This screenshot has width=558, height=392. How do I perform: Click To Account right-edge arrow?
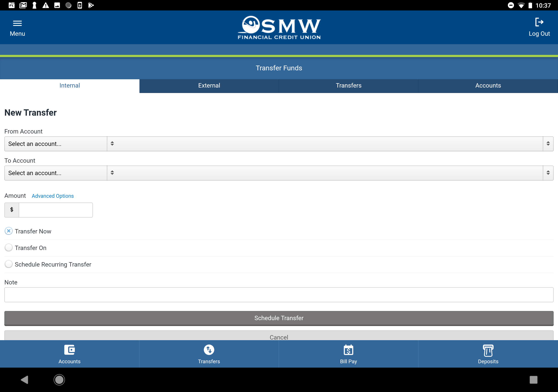(548, 173)
